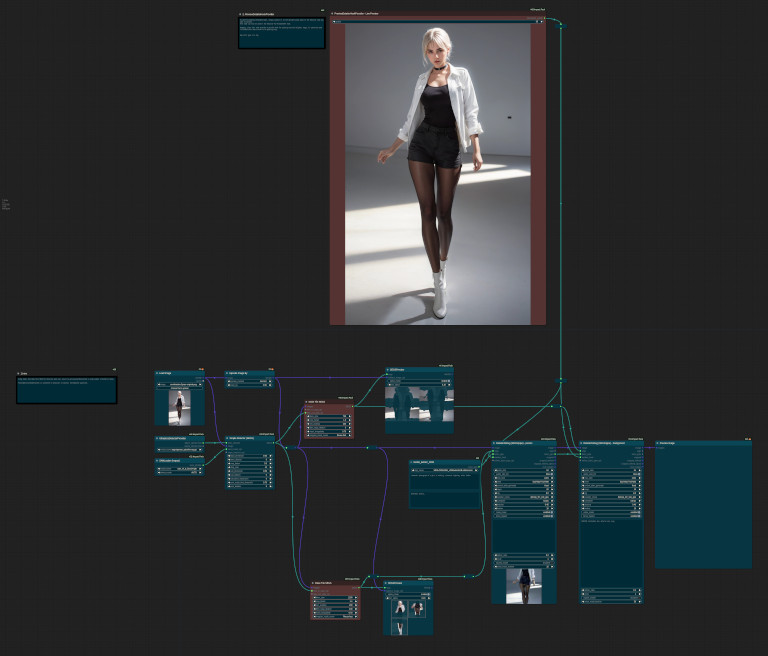Click the cropped legs image in SEGS Preview

pos(419,404)
